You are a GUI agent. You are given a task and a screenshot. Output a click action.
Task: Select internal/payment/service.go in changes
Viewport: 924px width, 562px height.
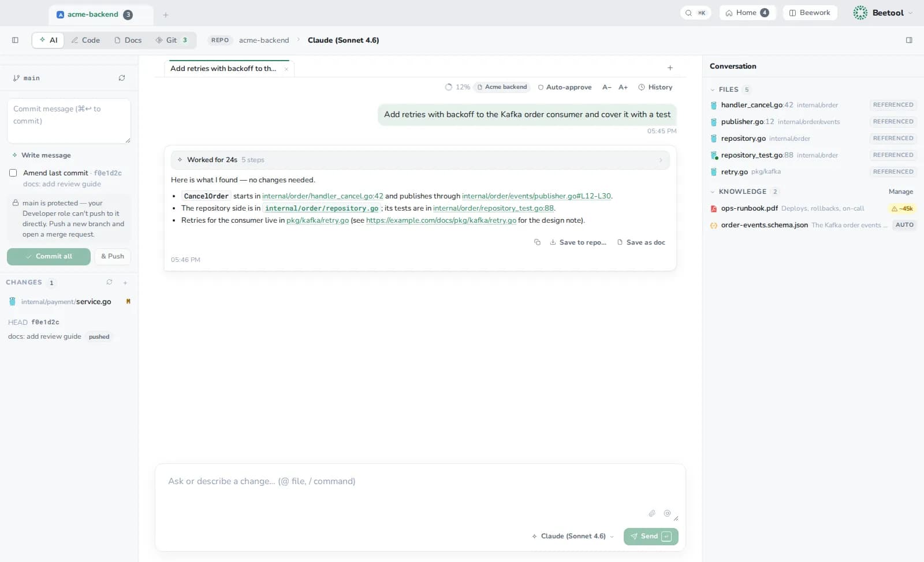[69, 301]
